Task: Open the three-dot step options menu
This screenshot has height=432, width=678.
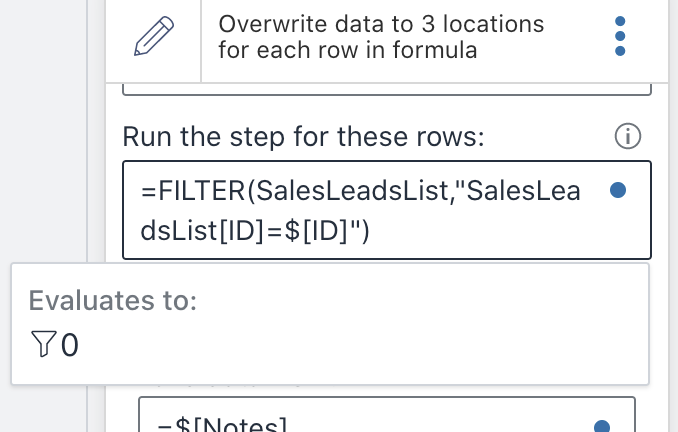Action: click(x=620, y=36)
